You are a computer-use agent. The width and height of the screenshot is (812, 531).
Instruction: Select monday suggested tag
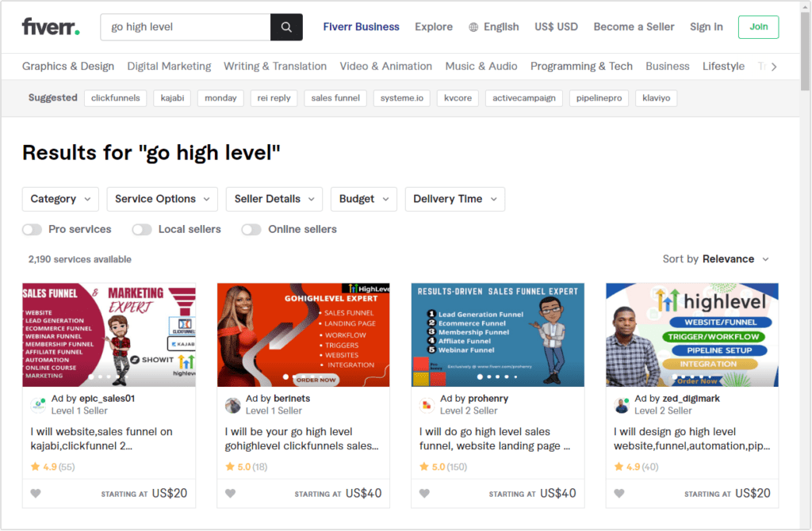220,97
